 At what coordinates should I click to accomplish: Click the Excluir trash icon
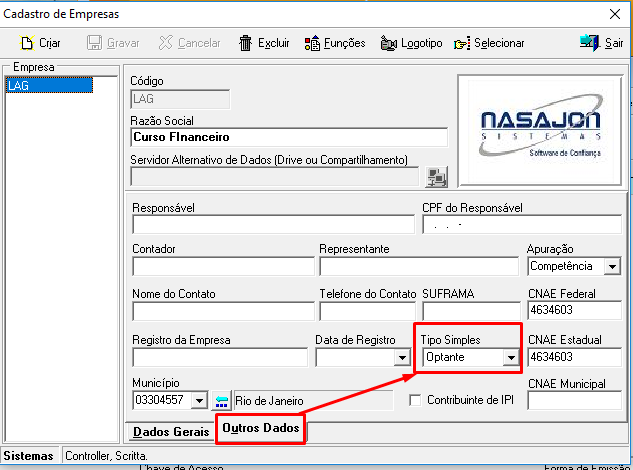pyautogui.click(x=246, y=43)
